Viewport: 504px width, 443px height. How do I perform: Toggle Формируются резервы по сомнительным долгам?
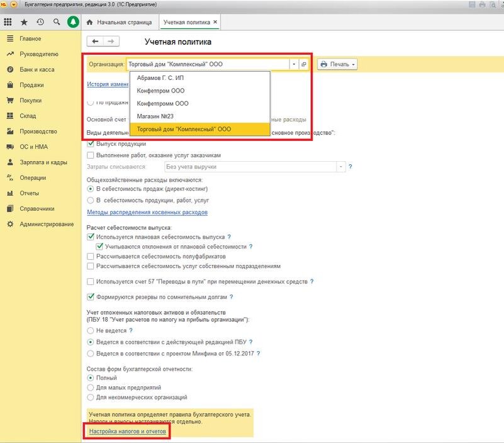point(91,297)
